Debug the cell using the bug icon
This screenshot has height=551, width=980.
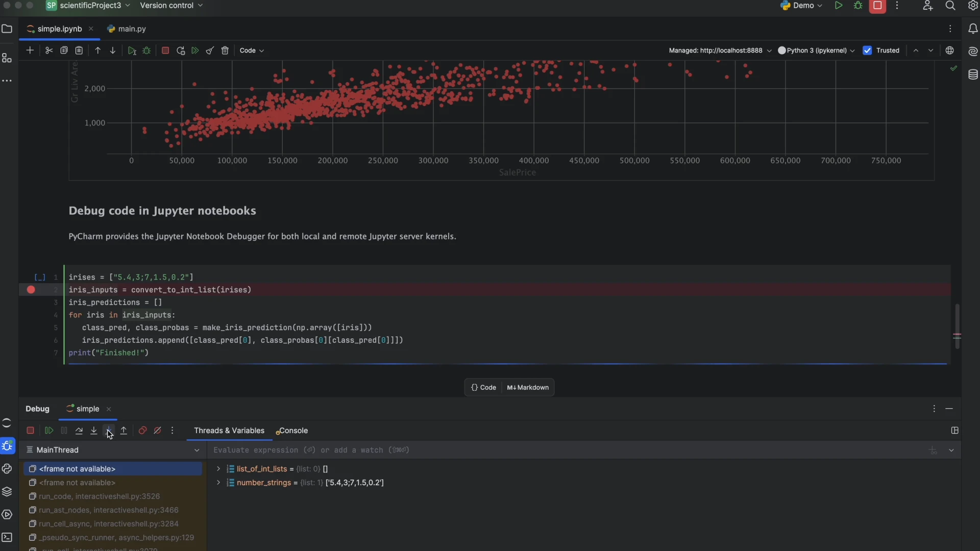(x=147, y=51)
